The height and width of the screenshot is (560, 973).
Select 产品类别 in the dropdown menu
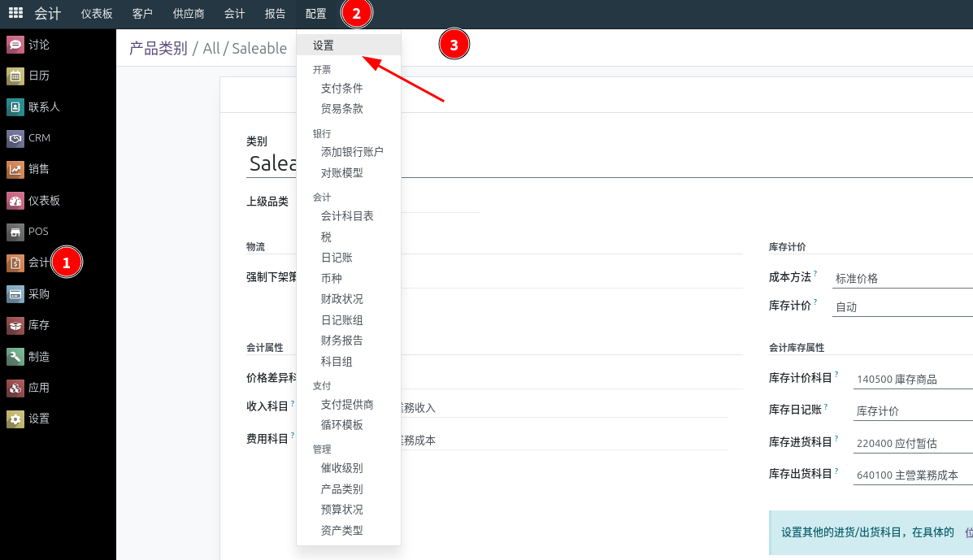coord(342,488)
